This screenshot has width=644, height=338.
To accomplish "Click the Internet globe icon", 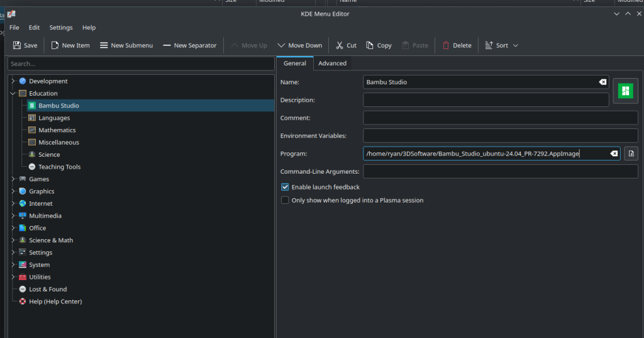I will [23, 203].
